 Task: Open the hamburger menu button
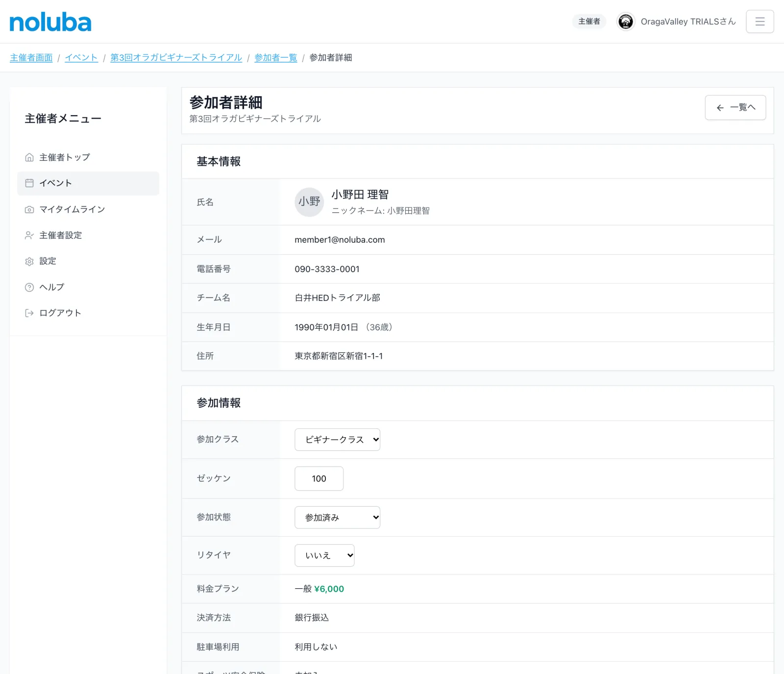(x=760, y=22)
